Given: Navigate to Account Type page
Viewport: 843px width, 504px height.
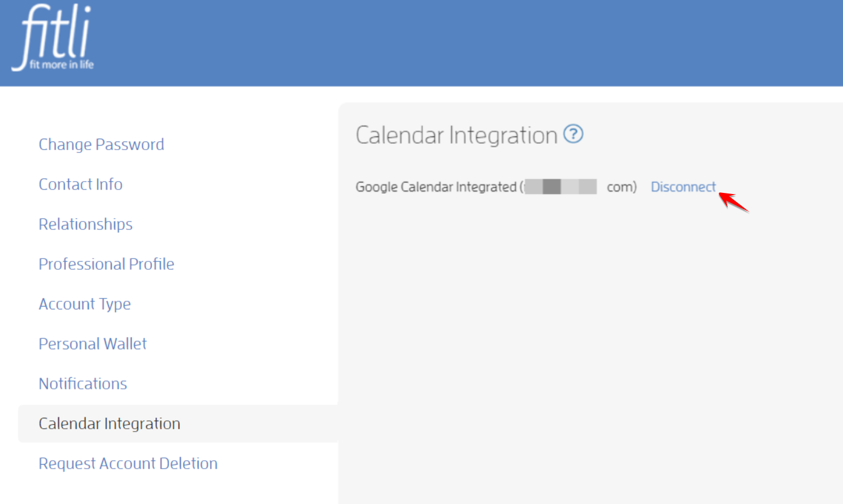Looking at the screenshot, I should [x=84, y=304].
